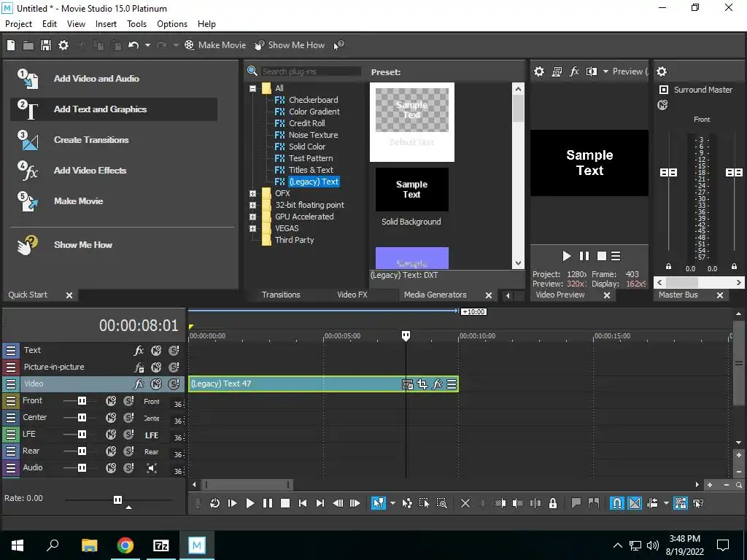Toggle Automatic Crossfades button

click(x=635, y=503)
